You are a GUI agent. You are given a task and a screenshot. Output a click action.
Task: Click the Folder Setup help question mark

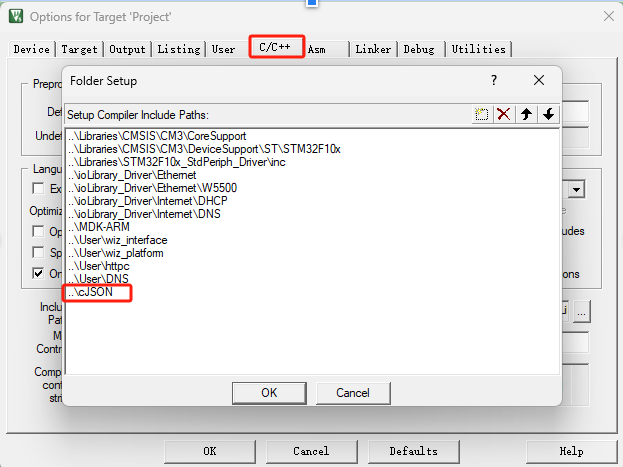point(493,80)
